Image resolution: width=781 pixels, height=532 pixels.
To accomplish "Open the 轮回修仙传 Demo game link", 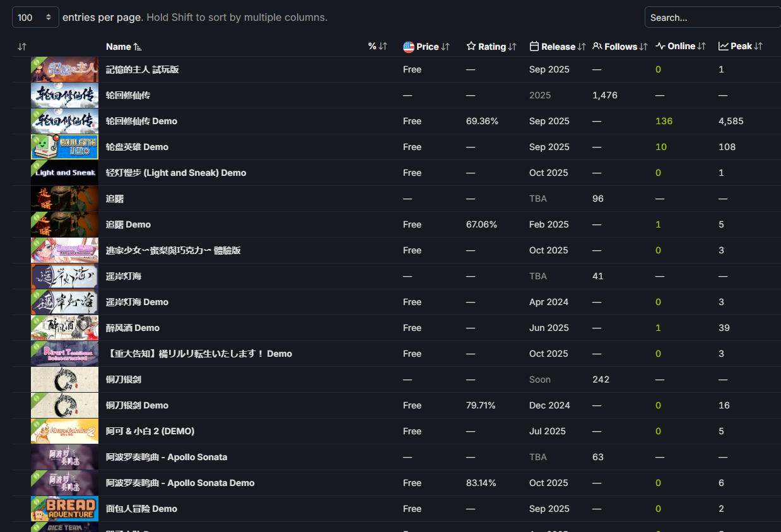I will click(141, 121).
